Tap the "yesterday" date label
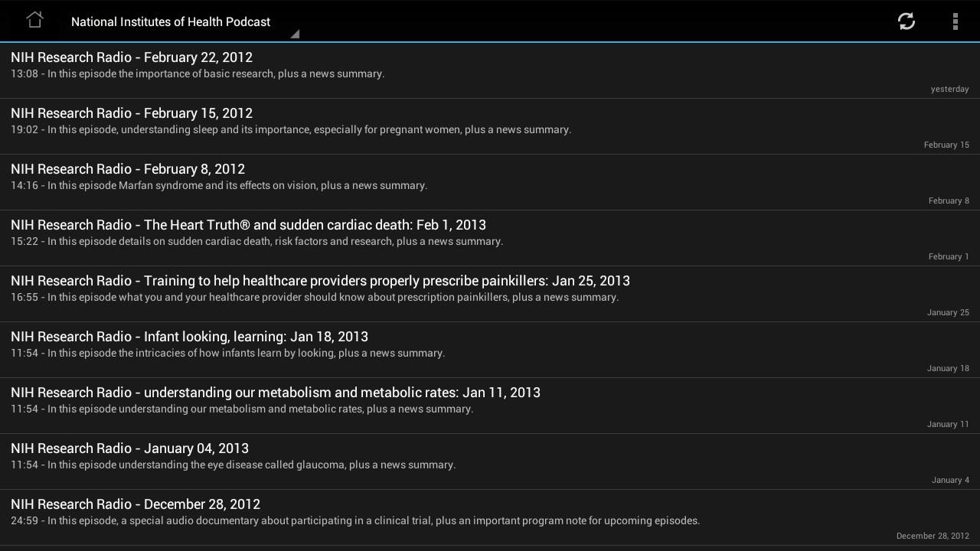The height and width of the screenshot is (551, 980). click(949, 90)
